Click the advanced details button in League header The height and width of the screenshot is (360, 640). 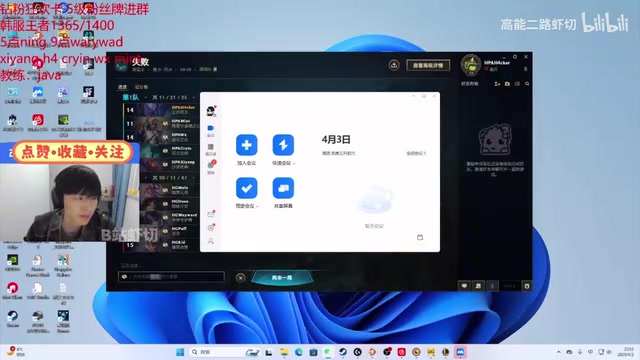[428, 65]
